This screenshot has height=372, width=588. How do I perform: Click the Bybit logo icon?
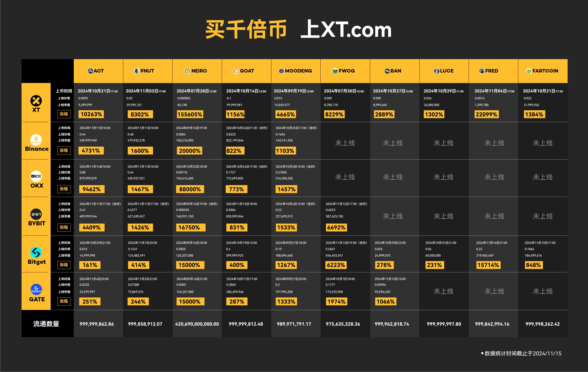pyautogui.click(x=36, y=214)
